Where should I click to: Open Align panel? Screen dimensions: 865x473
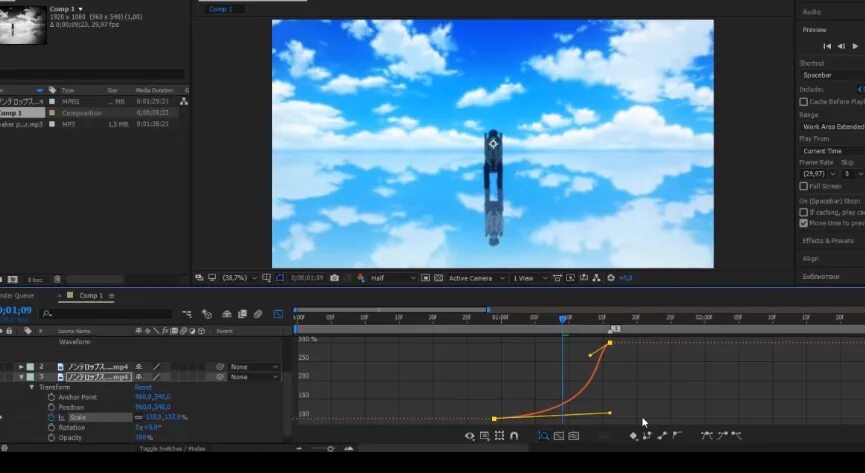click(810, 259)
